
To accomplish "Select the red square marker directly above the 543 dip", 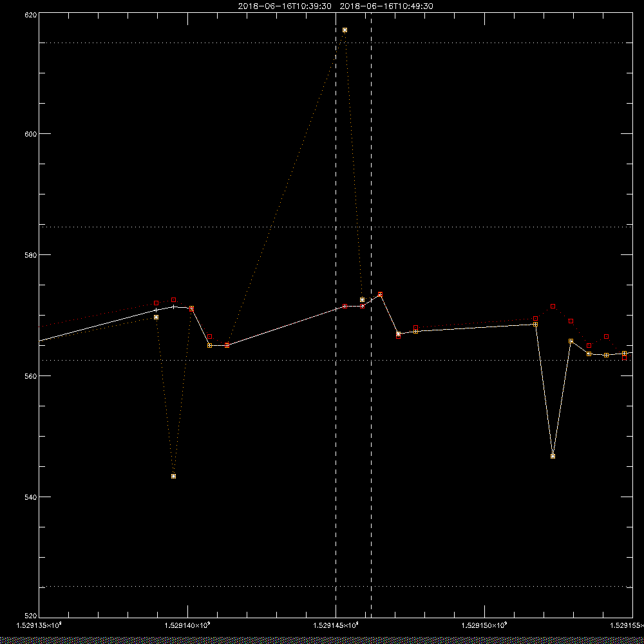I will (x=174, y=300).
